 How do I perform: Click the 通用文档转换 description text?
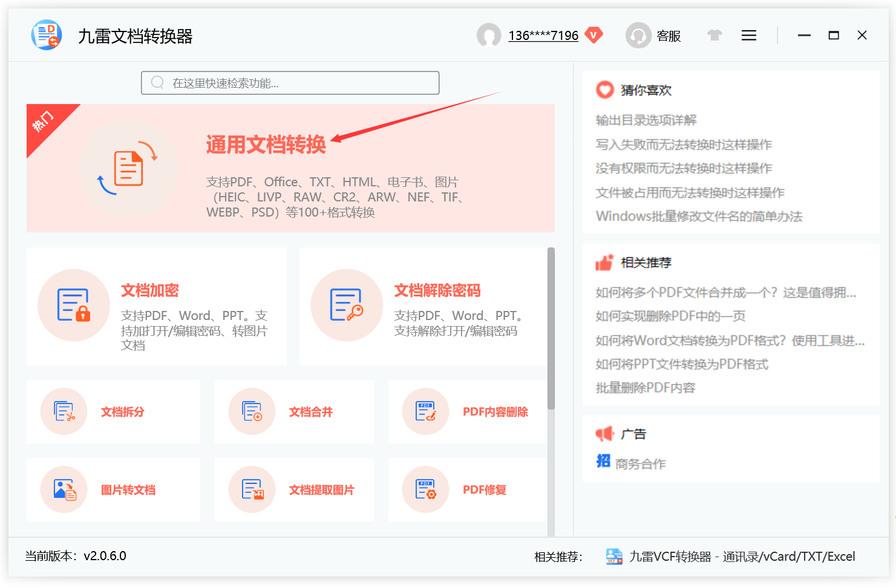(336, 197)
